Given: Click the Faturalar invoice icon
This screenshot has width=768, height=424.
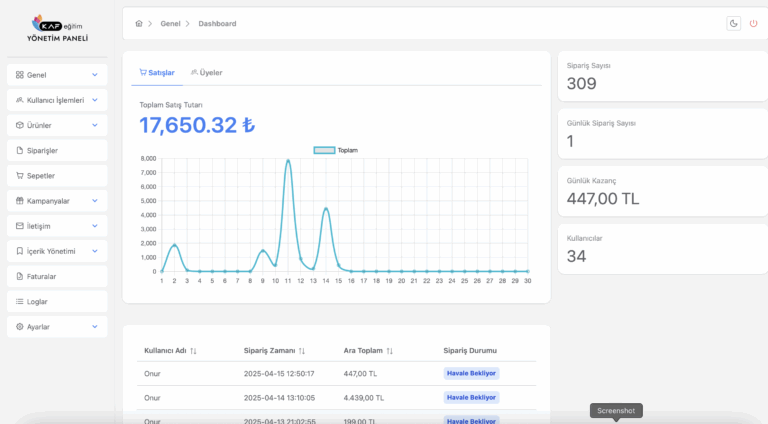Looking at the screenshot, I should coord(20,277).
